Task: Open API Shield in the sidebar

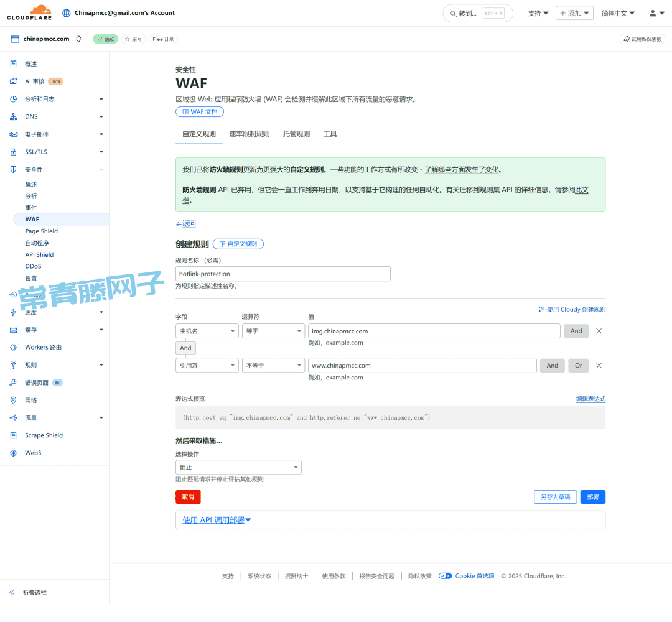Action: click(x=39, y=255)
